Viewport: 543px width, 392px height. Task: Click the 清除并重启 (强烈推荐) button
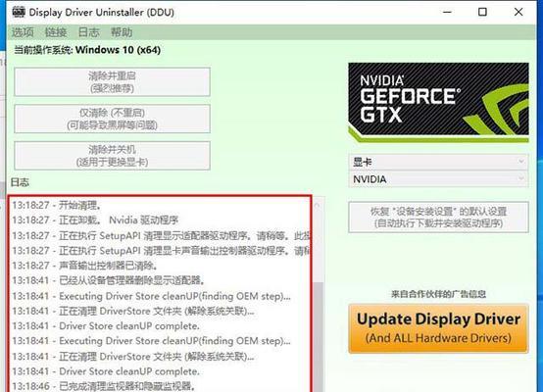click(112, 81)
